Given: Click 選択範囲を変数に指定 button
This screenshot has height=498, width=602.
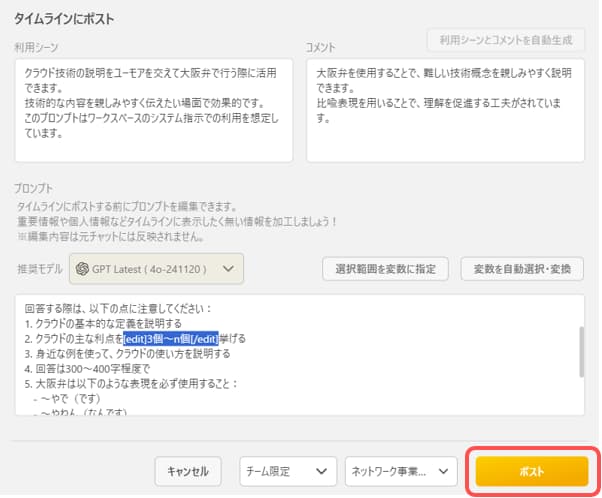Looking at the screenshot, I should click(x=385, y=269).
